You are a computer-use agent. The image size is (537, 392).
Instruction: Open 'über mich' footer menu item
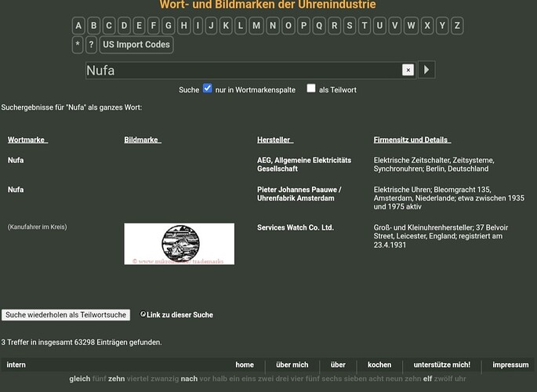pyautogui.click(x=292, y=365)
